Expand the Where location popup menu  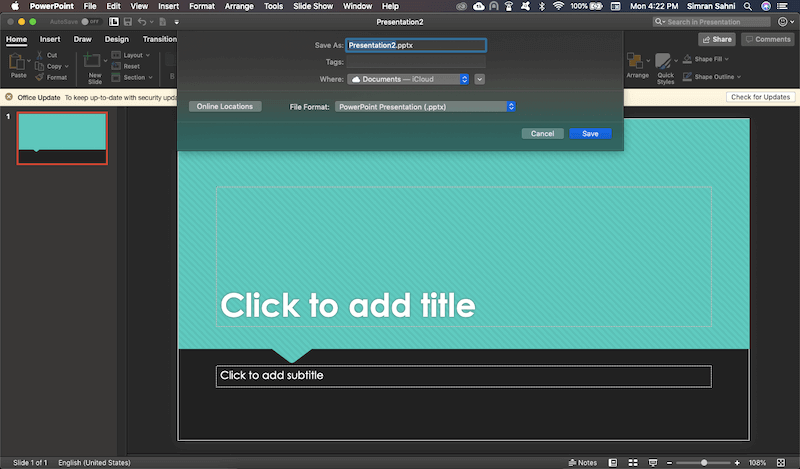tap(408, 79)
